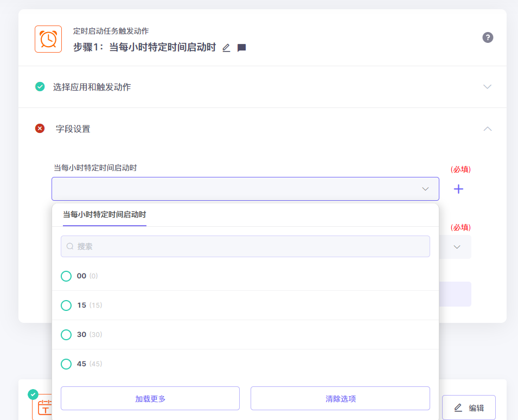Select the 当每小时特定时间启动时 tab in popup
518x420 pixels.
tap(104, 215)
